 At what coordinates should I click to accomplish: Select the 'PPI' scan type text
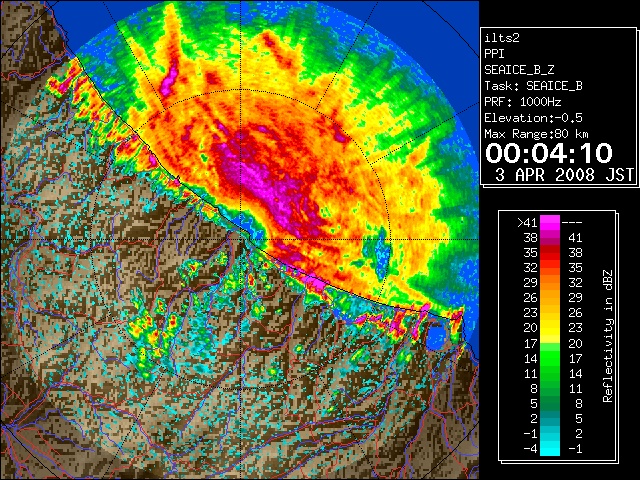click(494, 54)
